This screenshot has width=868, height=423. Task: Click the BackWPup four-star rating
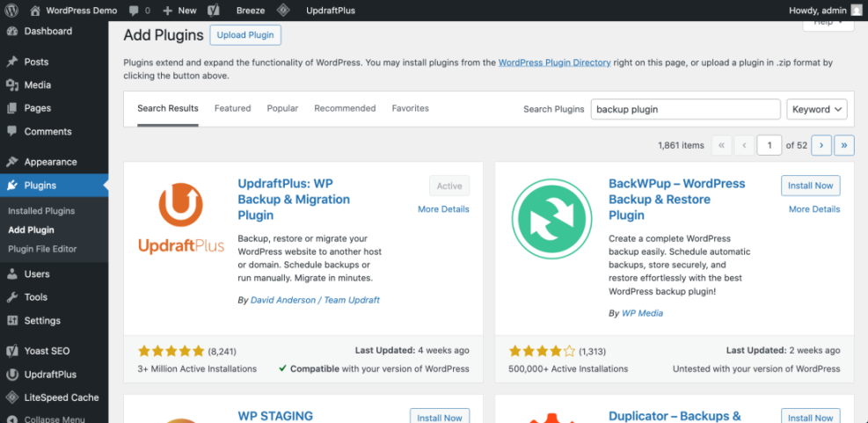pyautogui.click(x=542, y=351)
